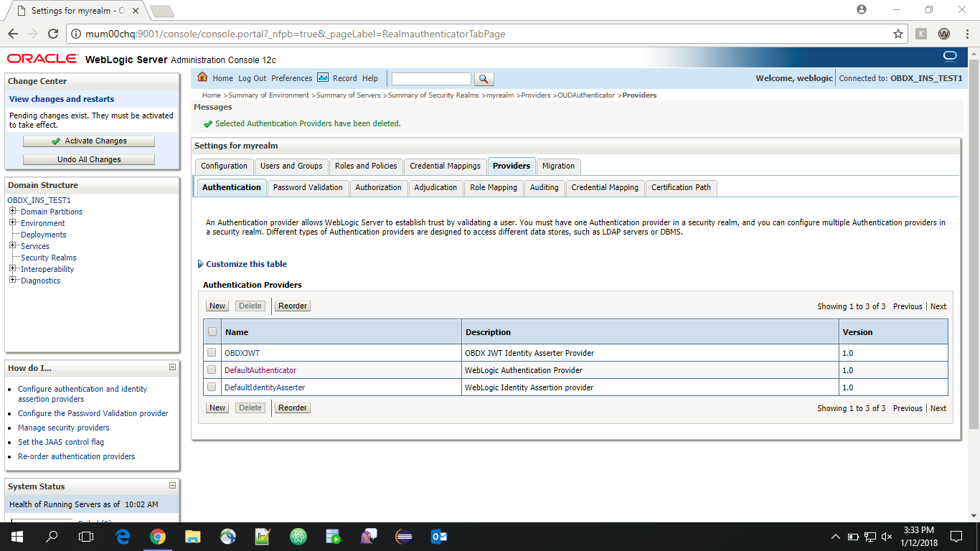Click the browser address bar
This screenshot has height=551, width=980.
click(486, 34)
